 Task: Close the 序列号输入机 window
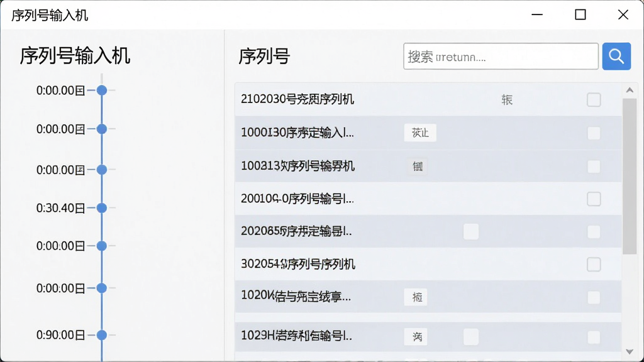coord(623,15)
